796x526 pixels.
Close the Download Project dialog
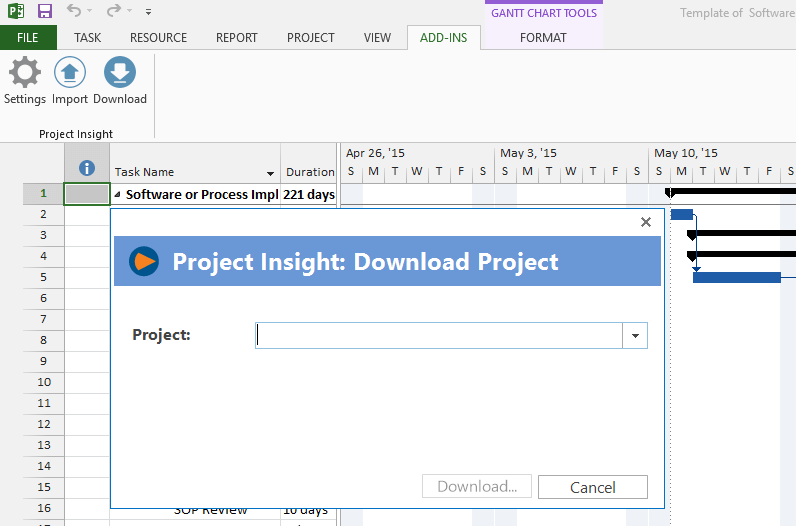tap(645, 222)
